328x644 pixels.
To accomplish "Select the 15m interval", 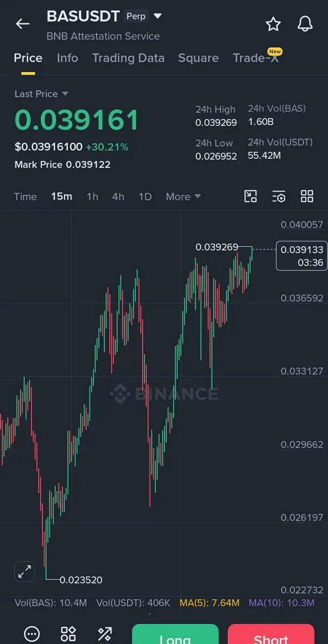I will coord(62,196).
